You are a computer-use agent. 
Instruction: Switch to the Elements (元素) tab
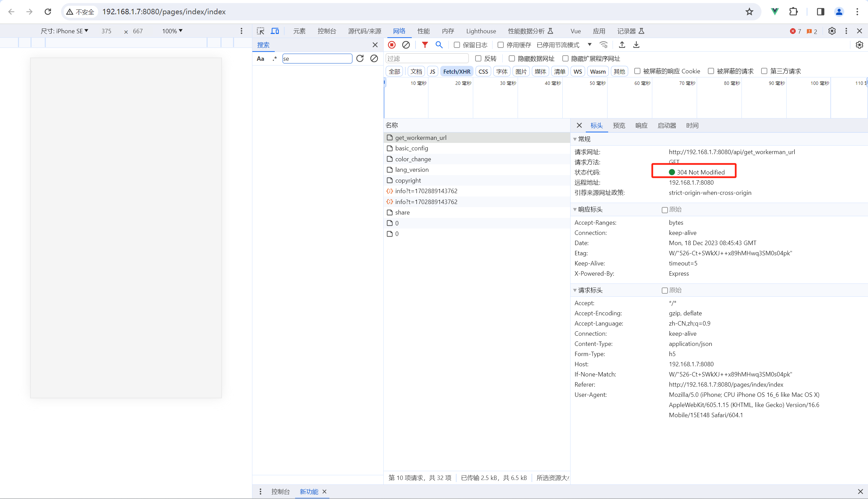pyautogui.click(x=299, y=31)
